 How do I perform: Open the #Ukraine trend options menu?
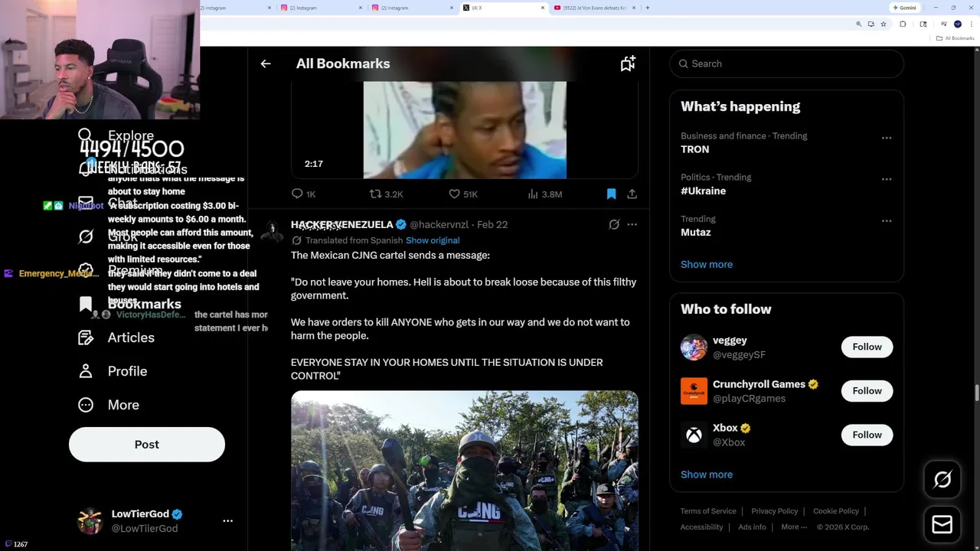point(887,179)
